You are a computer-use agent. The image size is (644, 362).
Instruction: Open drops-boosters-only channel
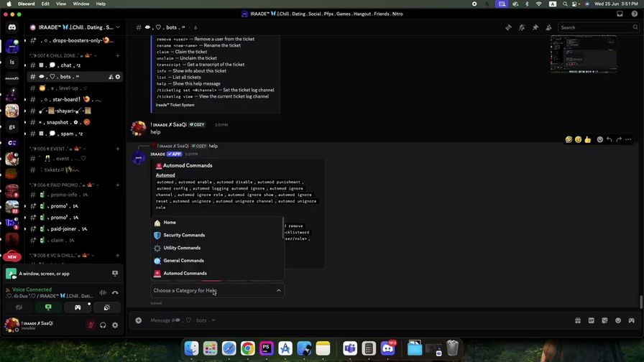pyautogui.click(x=75, y=41)
